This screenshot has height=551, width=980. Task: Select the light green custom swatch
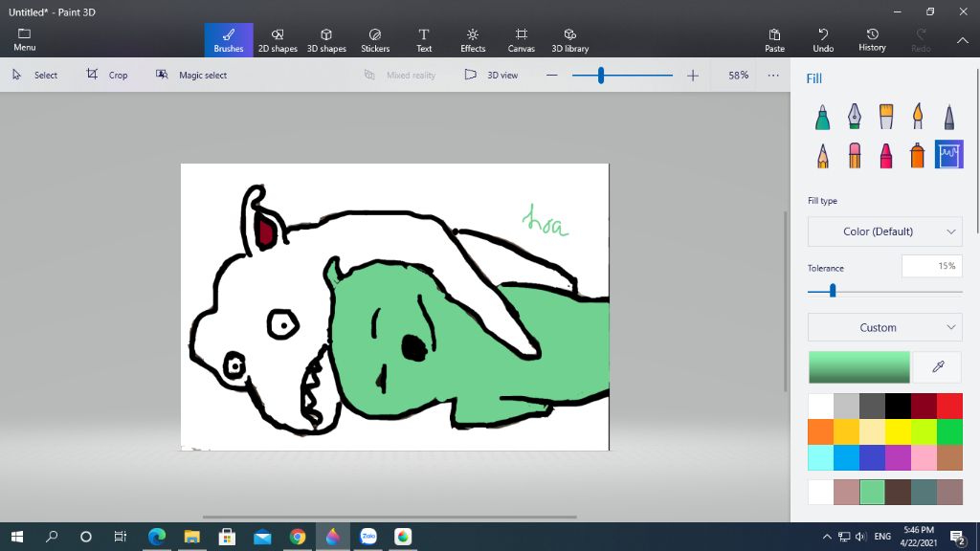[873, 493]
